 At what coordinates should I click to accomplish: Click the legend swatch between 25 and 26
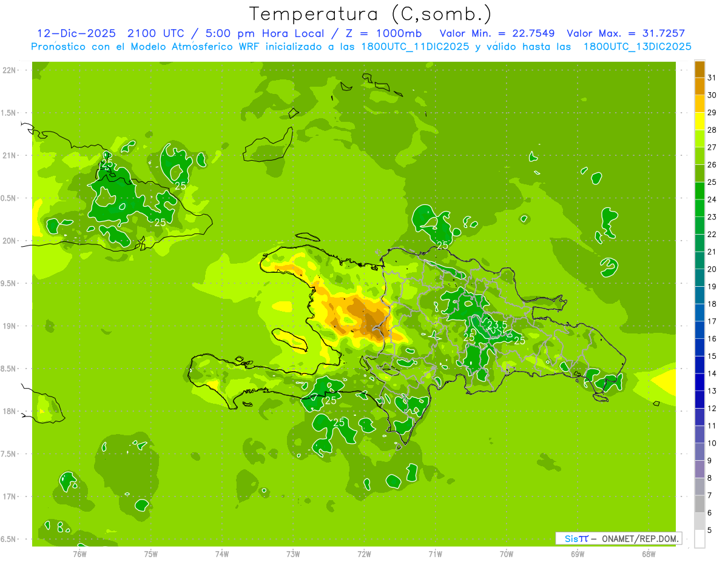pos(699,173)
